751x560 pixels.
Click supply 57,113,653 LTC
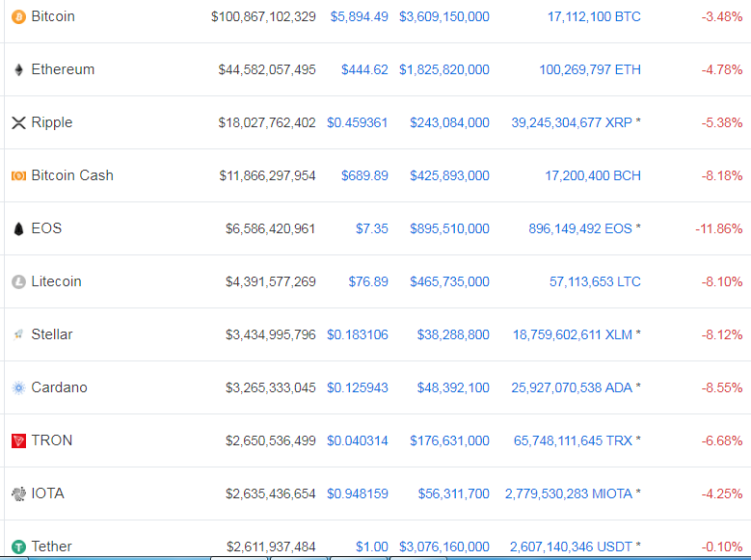(595, 281)
